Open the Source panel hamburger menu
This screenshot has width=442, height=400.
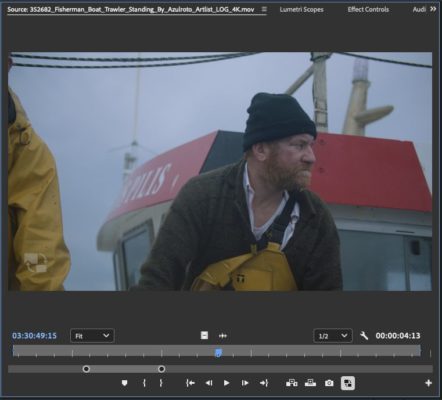[x=264, y=9]
